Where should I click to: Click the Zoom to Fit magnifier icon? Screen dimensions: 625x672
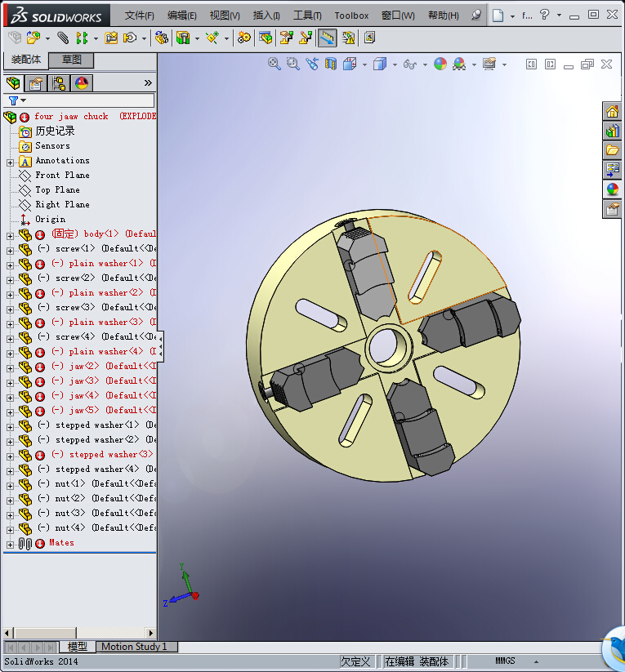tap(275, 64)
